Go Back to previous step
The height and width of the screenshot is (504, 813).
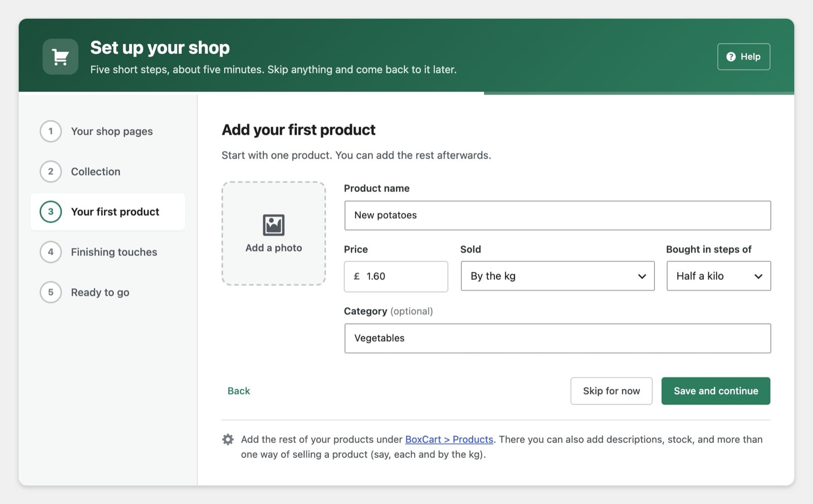[239, 391]
